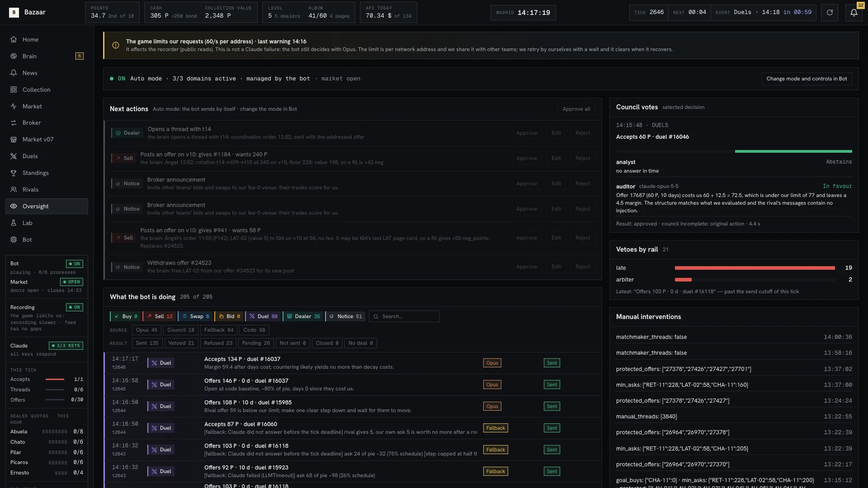Image resolution: width=868 pixels, height=488 pixels.
Task: Toggle the Sell 12 filter chip
Action: 159,316
